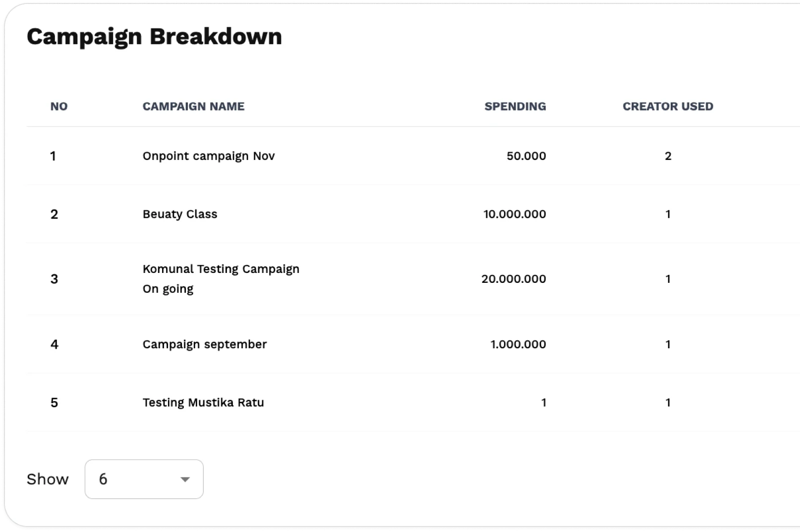
Task: Click the 1.000.000 spending amount
Action: (x=518, y=344)
